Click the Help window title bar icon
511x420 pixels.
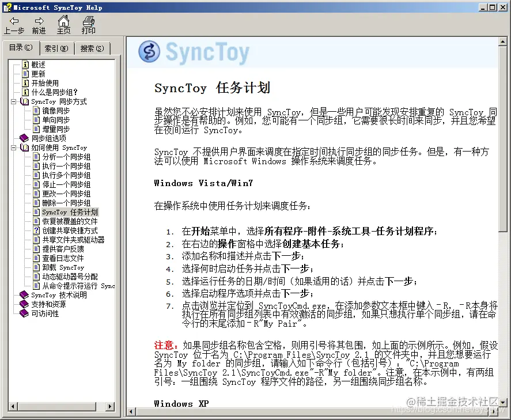[x=7, y=7]
